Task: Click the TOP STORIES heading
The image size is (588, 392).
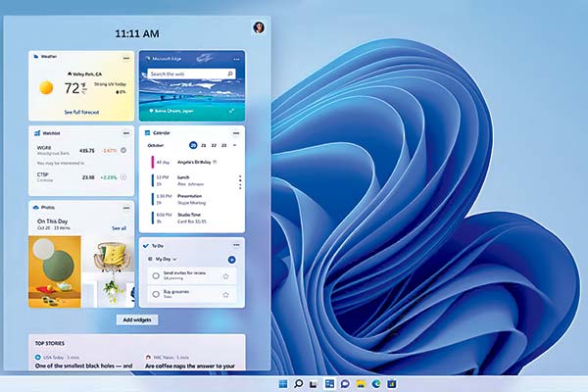Action: pyautogui.click(x=50, y=343)
